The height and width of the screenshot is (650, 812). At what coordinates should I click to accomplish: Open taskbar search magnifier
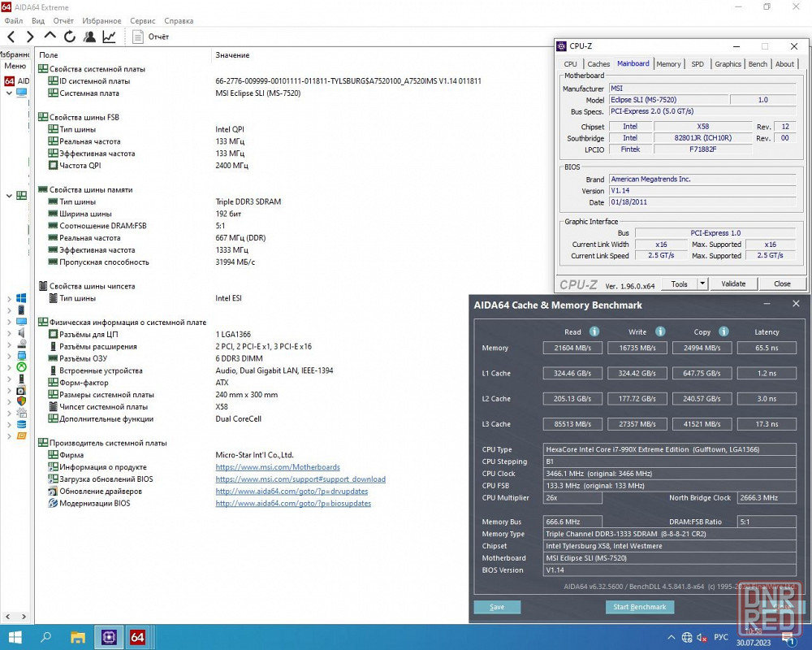pyautogui.click(x=45, y=637)
